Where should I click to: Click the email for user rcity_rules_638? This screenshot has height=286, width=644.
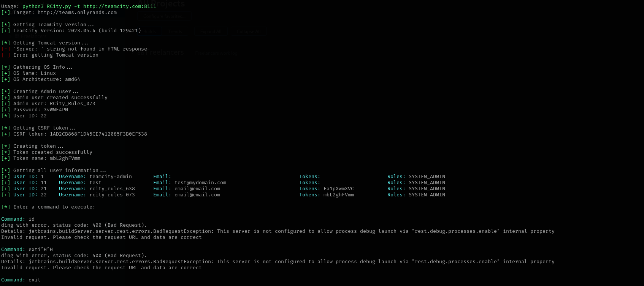[x=197, y=189]
